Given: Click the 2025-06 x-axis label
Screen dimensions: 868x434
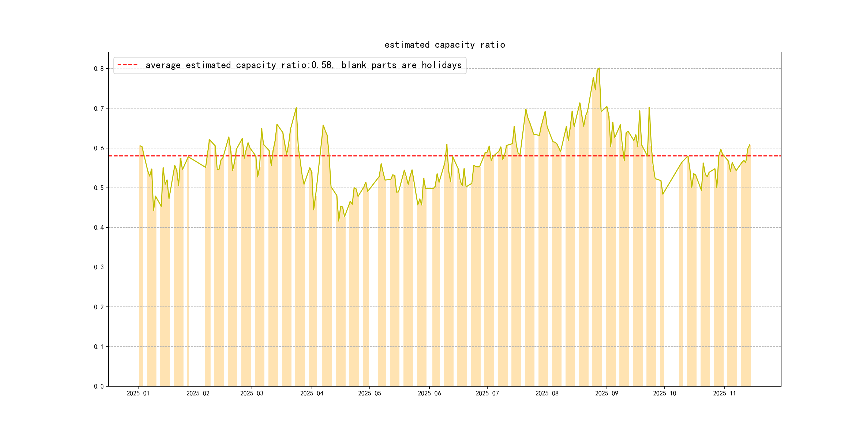Looking at the screenshot, I should tap(429, 393).
